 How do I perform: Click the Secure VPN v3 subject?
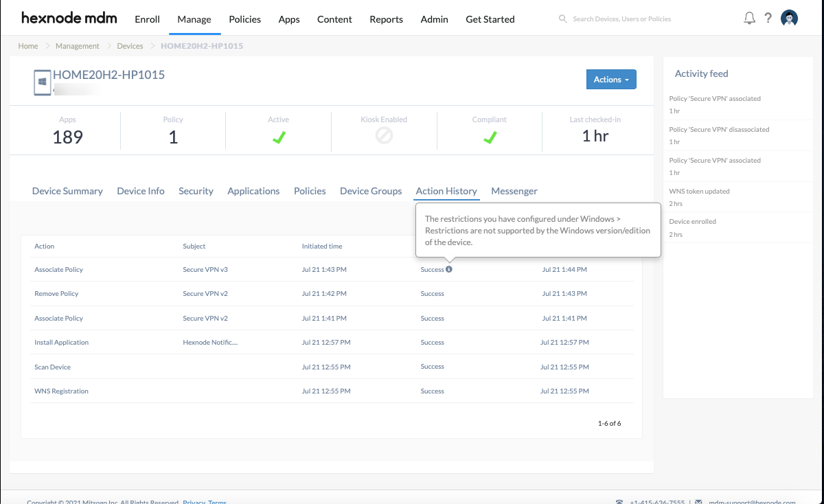tap(205, 270)
